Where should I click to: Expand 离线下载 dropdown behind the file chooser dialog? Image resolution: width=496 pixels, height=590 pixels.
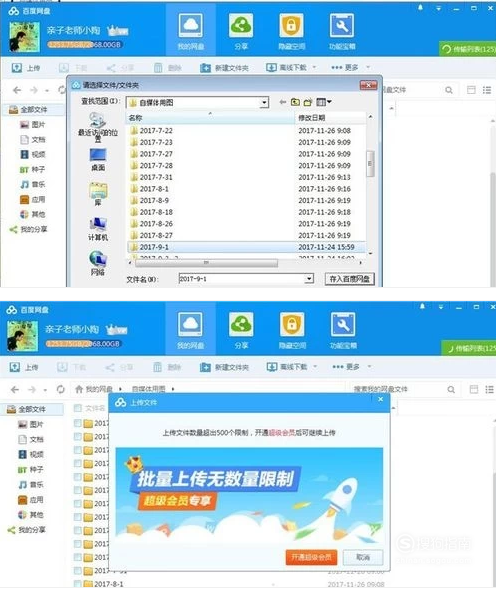(314, 67)
